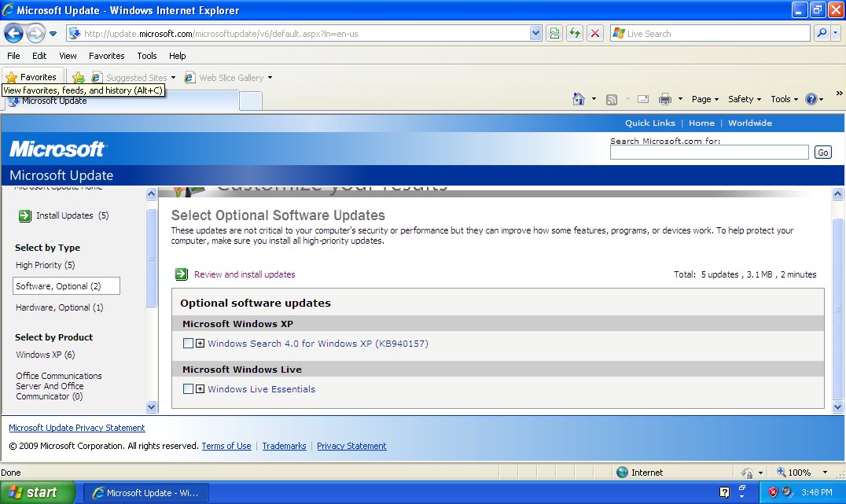846x504 pixels.
Task: Open Microsoft Update Privacy Statement link
Action: pyautogui.click(x=76, y=428)
